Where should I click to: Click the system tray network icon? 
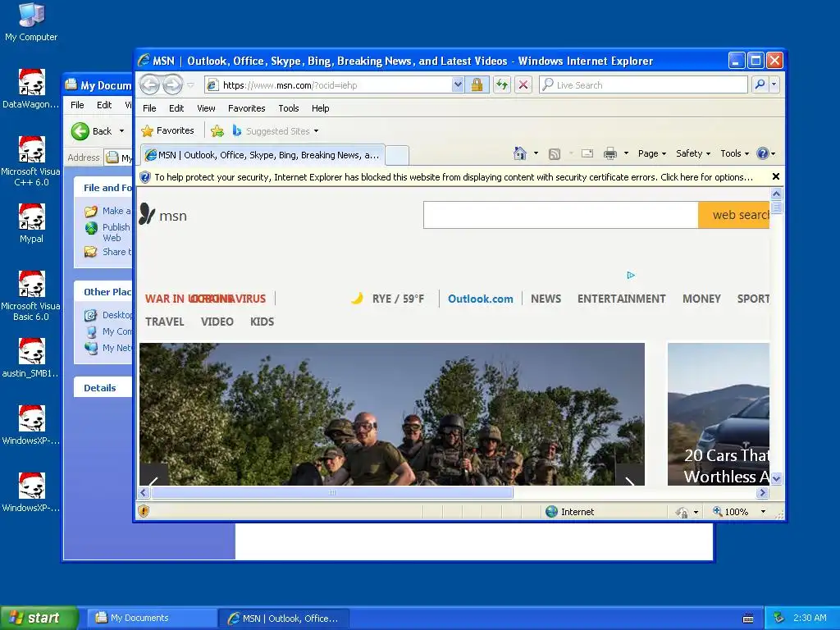[x=779, y=618]
